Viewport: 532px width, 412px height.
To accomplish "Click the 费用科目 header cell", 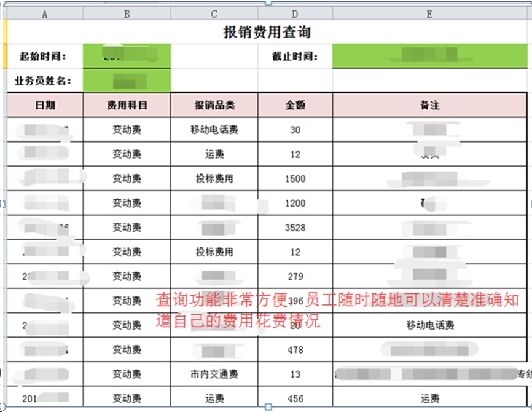I will coord(127,105).
